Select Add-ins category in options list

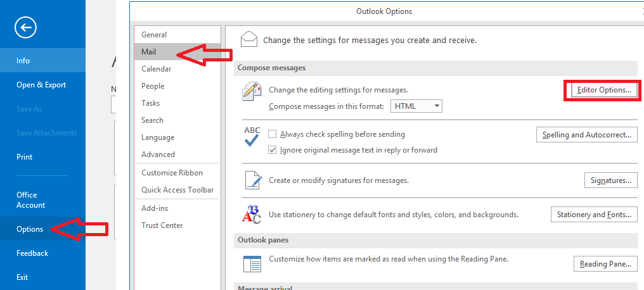[177, 208]
